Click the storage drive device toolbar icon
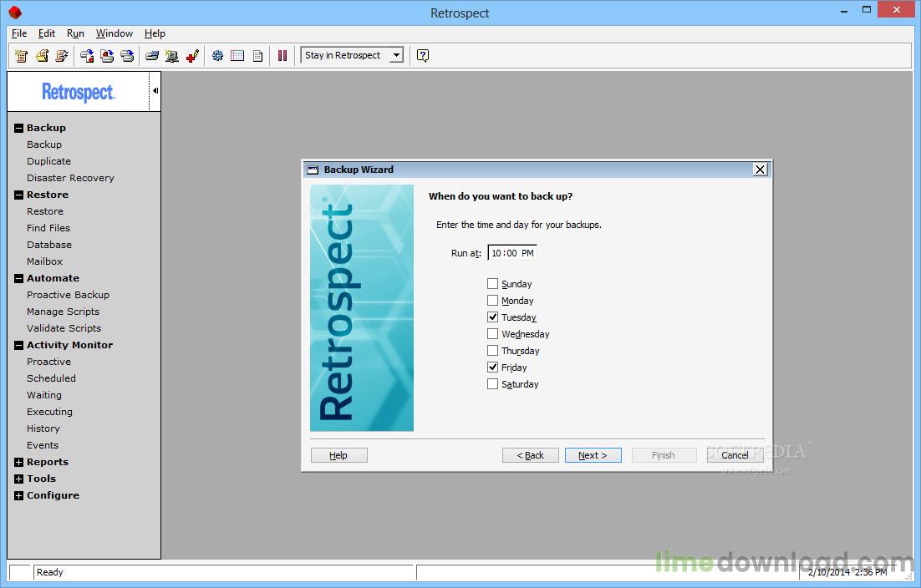The width and height of the screenshot is (921, 588). tap(152, 56)
